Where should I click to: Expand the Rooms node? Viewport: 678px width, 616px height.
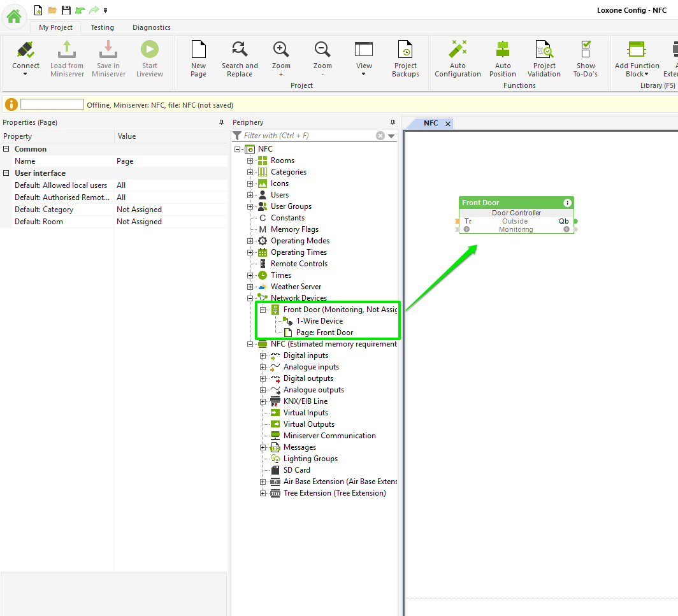coord(250,161)
